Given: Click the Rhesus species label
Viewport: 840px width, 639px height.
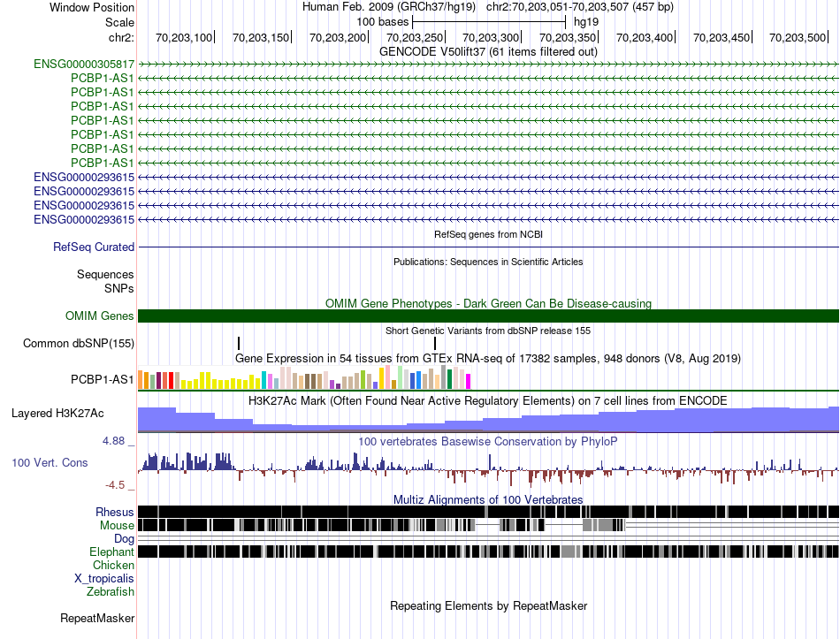Looking at the screenshot, I should (x=115, y=512).
